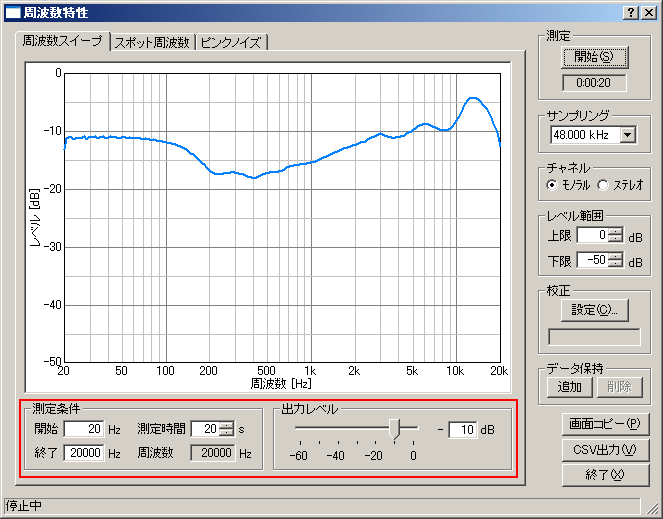663x519 pixels.
Task: Click the 測定時間 spinner arrows
Action: [226, 429]
